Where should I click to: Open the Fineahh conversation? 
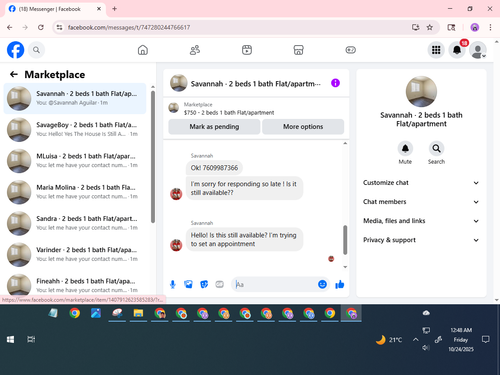coord(75,285)
